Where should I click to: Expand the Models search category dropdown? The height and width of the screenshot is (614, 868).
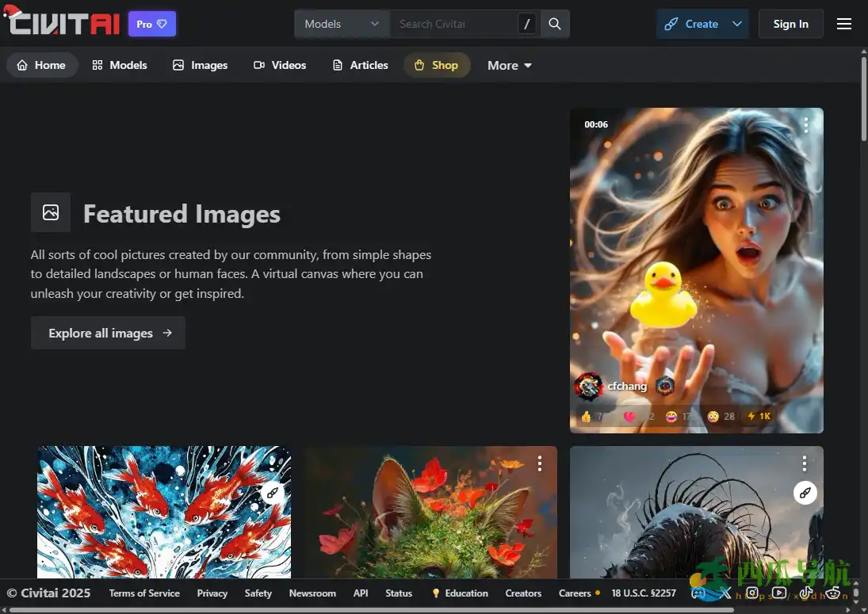(x=342, y=24)
